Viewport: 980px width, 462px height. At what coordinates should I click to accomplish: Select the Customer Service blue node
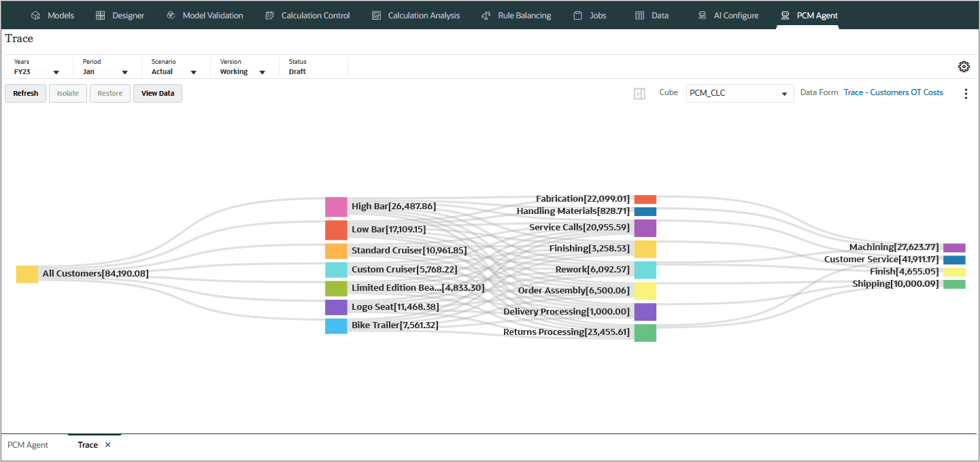coord(954,260)
